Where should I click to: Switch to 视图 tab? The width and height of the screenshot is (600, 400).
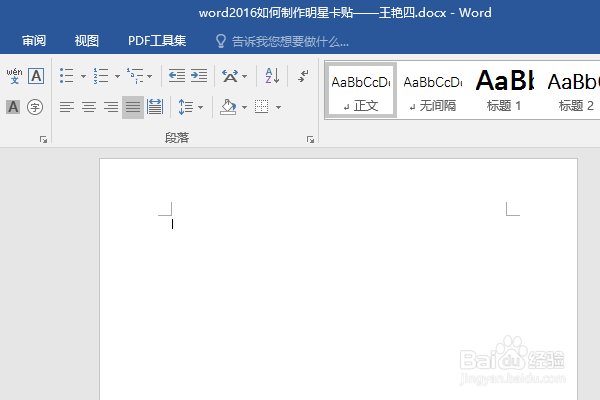point(86,41)
